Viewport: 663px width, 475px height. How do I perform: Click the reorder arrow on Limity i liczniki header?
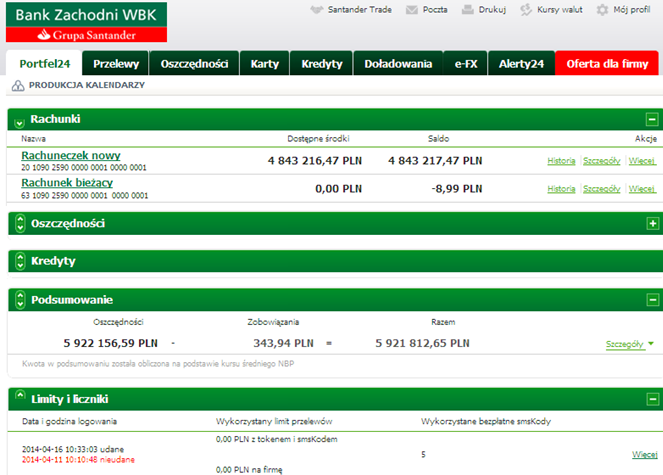(20, 395)
